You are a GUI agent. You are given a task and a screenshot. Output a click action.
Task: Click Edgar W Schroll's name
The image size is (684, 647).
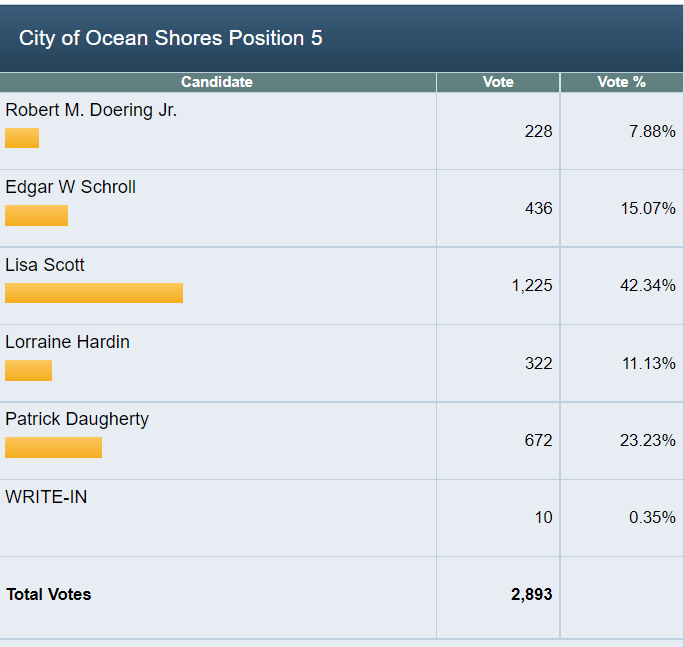(70, 187)
